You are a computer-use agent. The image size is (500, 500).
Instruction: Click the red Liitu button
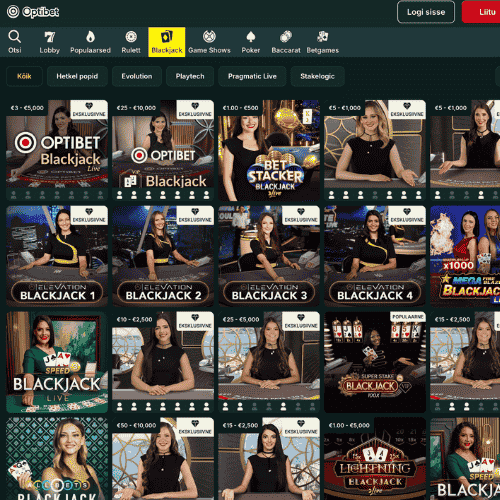(482, 12)
